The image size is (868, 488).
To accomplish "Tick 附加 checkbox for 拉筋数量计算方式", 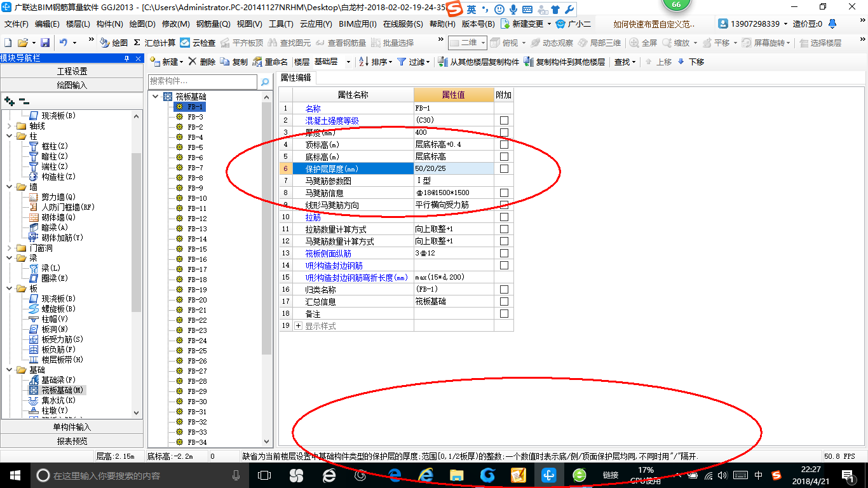I will click(504, 229).
